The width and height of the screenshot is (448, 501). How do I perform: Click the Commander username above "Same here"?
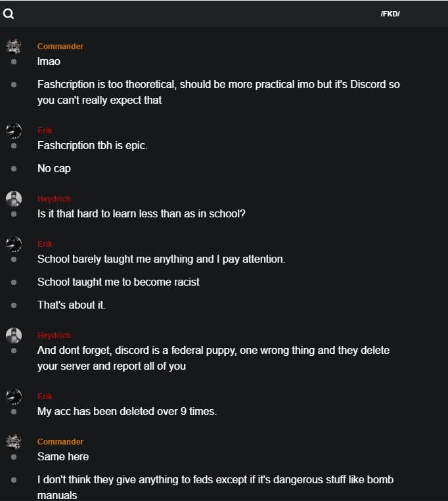60,442
